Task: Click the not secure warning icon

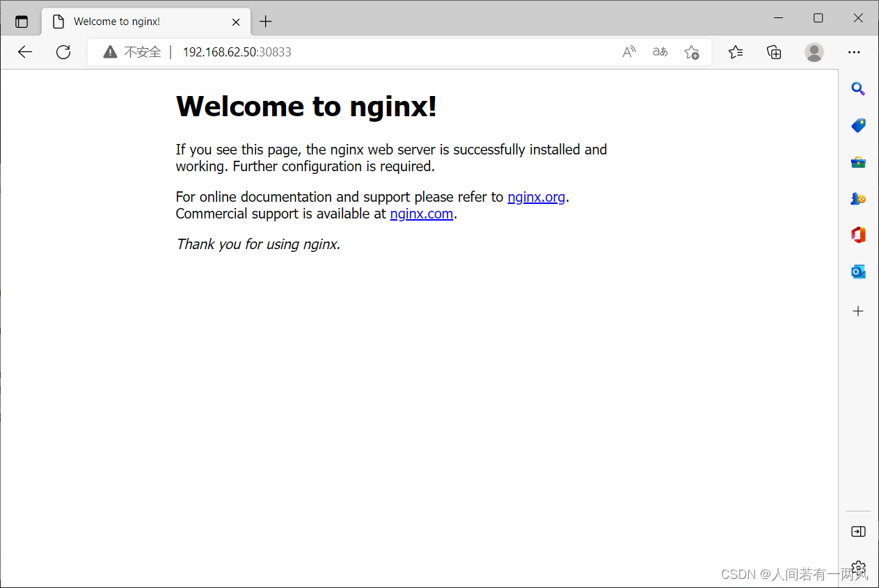Action: tap(110, 51)
